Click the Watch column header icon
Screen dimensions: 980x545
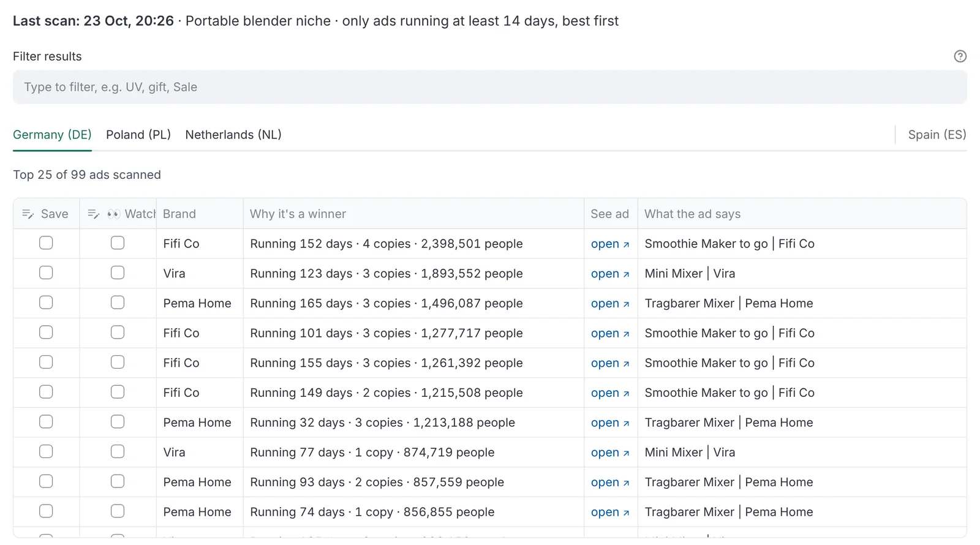coord(94,214)
